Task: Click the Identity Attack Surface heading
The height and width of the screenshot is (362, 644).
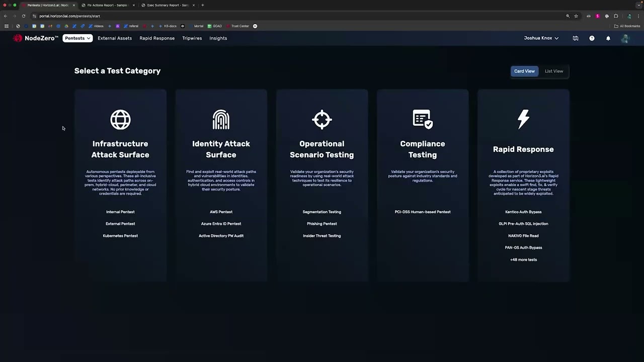Action: click(221, 149)
